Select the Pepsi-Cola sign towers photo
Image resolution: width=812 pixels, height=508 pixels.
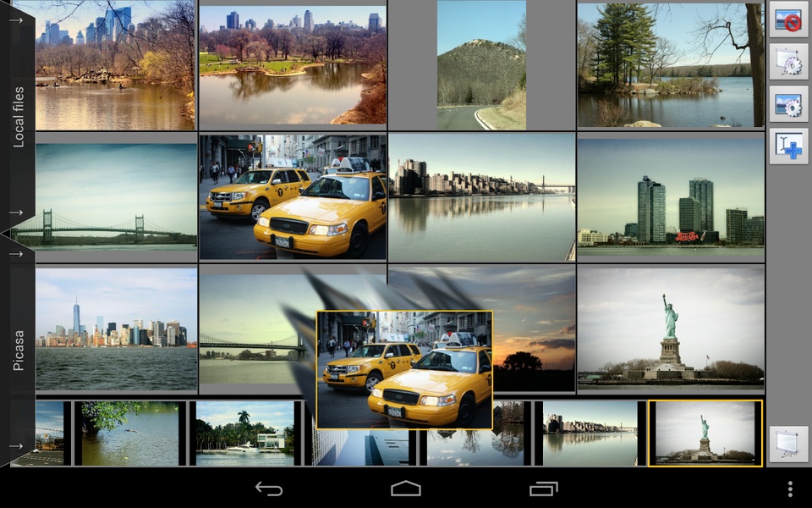[671, 197]
